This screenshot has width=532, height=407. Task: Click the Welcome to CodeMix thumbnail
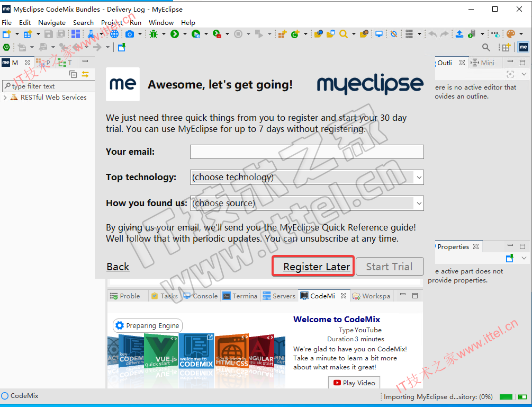[x=196, y=351]
